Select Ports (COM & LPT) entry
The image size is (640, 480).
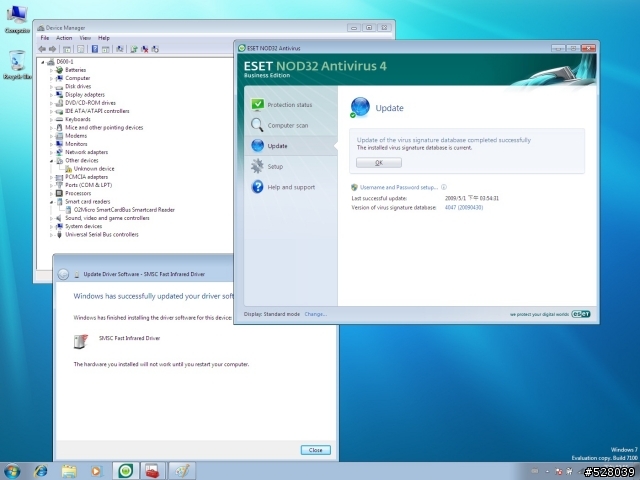pyautogui.click(x=89, y=185)
